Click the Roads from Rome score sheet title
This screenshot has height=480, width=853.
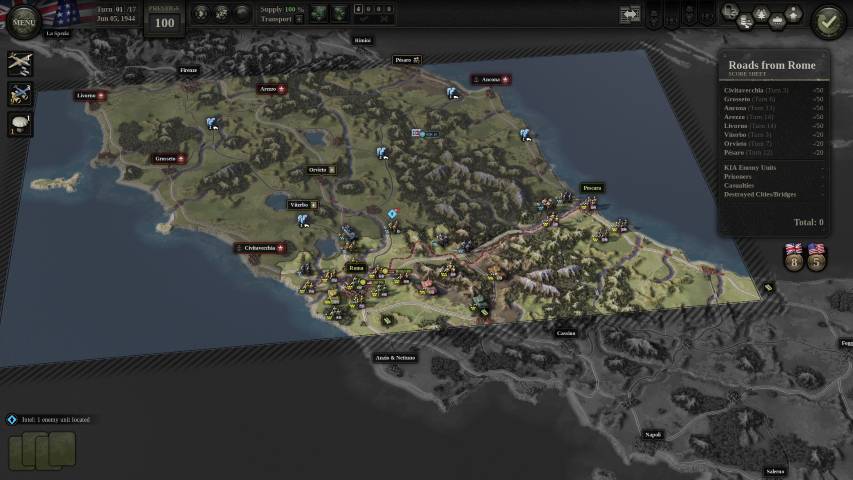[771, 66]
